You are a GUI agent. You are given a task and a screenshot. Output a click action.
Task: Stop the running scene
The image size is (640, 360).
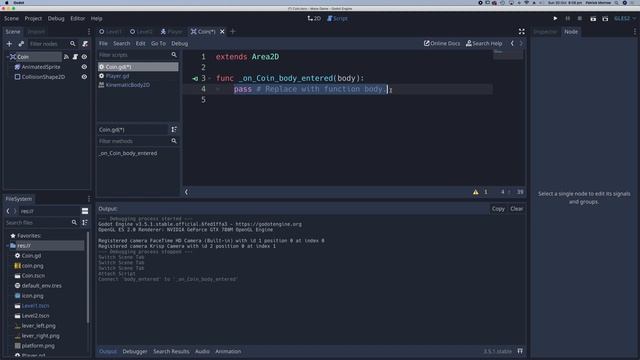580,18
